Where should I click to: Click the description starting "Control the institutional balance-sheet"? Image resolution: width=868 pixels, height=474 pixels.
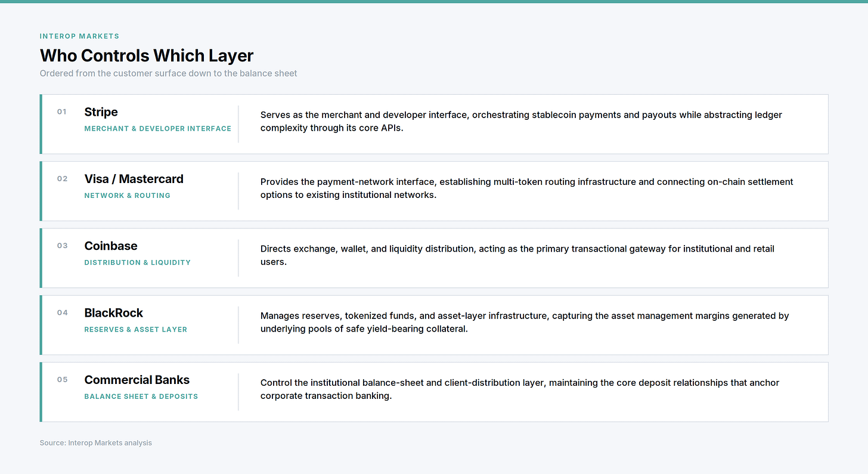(x=520, y=388)
